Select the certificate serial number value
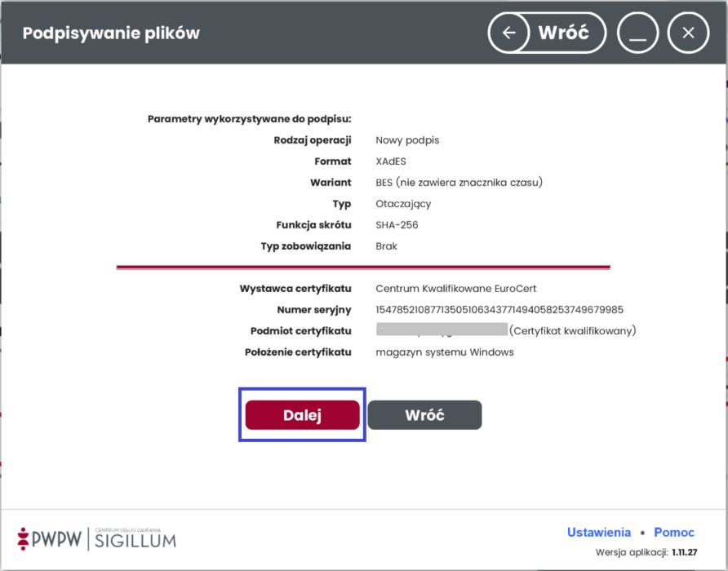This screenshot has width=728, height=571. pyautogui.click(x=499, y=310)
